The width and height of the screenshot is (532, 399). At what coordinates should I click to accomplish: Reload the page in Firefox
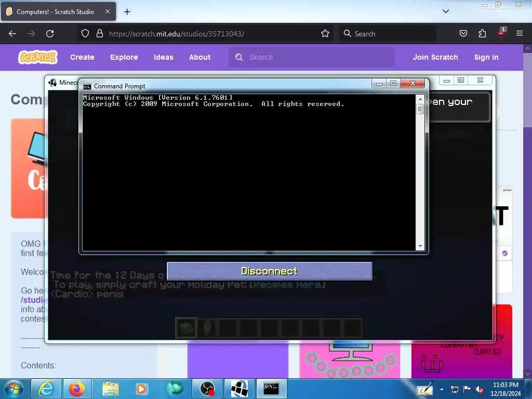point(50,34)
